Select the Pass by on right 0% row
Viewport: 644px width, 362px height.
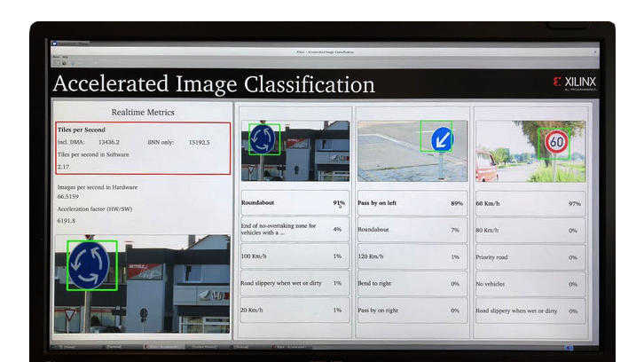click(412, 311)
